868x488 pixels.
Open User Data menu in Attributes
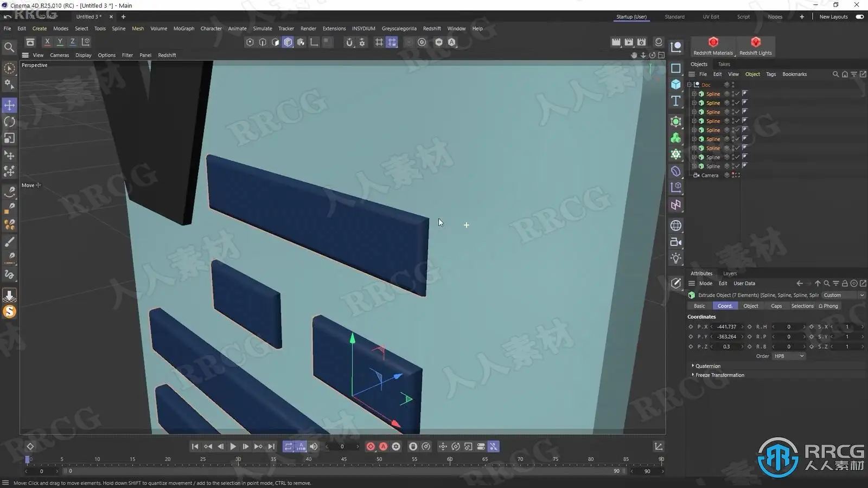[744, 284]
